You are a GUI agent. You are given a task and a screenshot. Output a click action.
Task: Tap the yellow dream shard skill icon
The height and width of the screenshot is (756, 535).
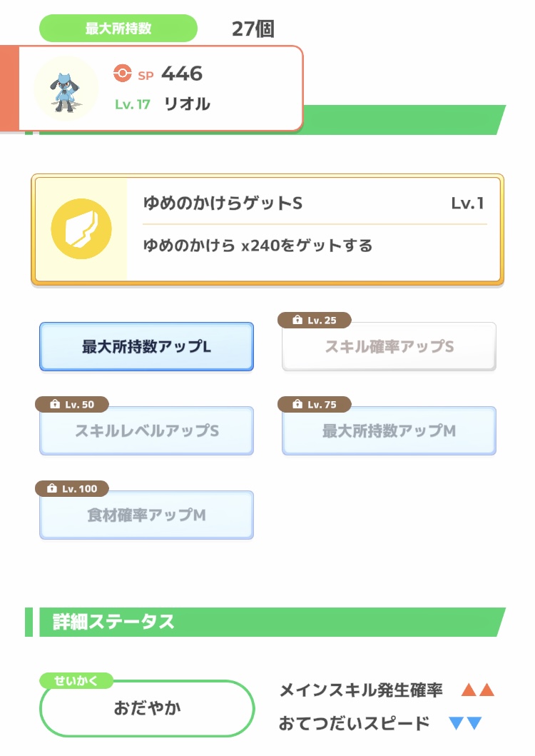pos(81,230)
